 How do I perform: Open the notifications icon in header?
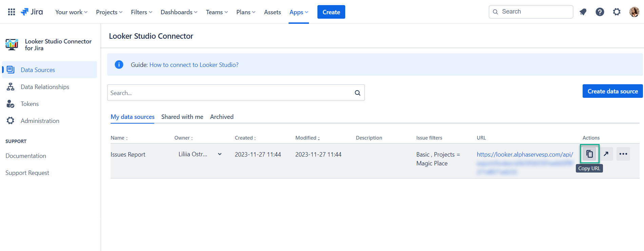(x=583, y=12)
